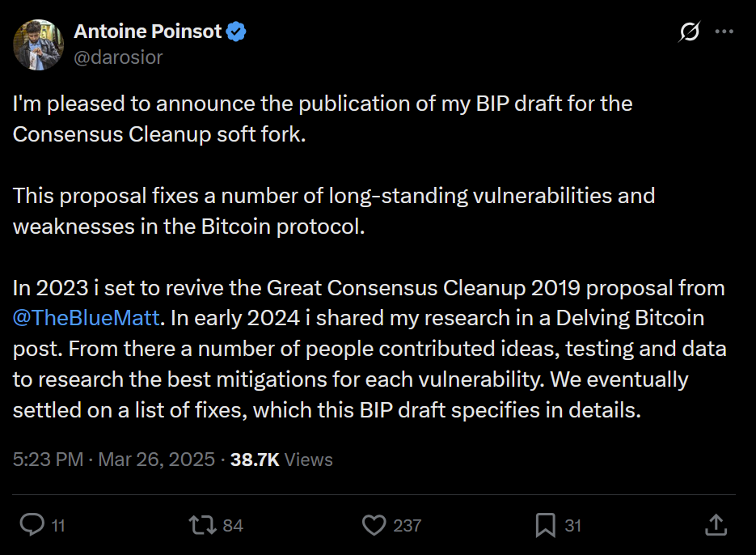Screen dimensions: 756x555
Task: Follow the @TheBlueMatt mention link
Action: [87, 318]
